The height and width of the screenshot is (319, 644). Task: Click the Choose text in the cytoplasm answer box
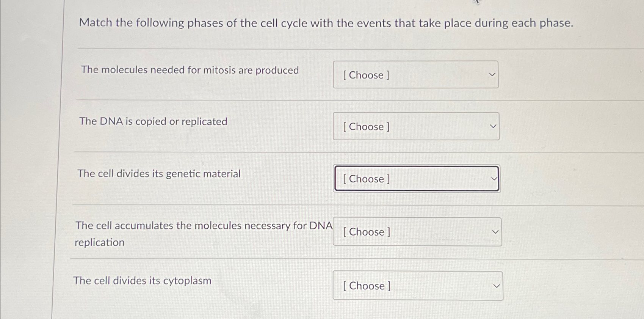tap(366, 286)
